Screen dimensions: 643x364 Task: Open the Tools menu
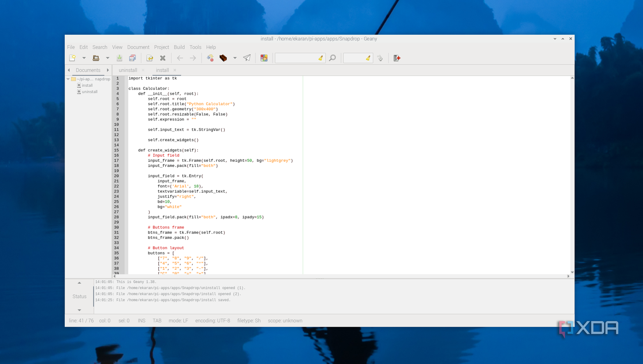click(195, 47)
